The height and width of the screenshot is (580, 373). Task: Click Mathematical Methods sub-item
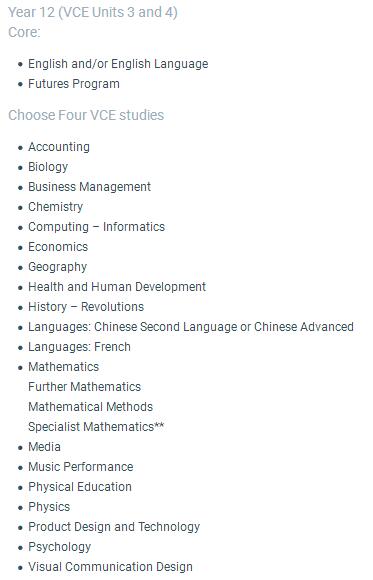[x=91, y=407]
